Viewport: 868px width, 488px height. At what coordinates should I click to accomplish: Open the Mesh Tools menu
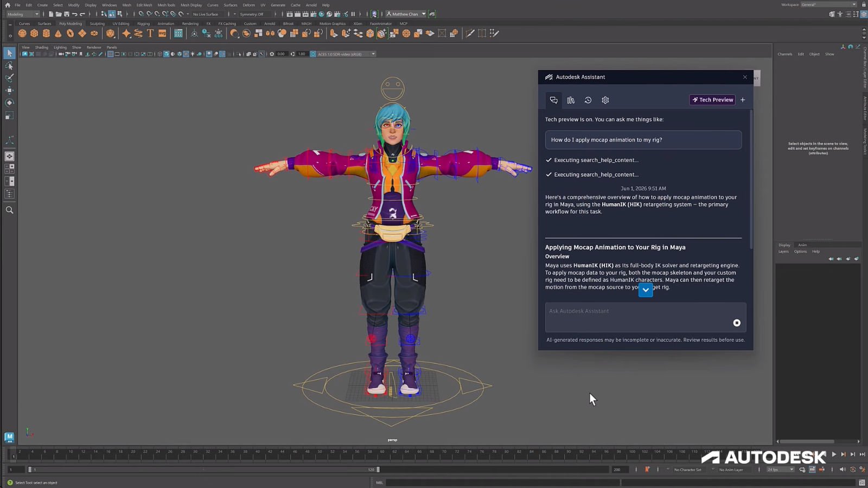click(166, 5)
